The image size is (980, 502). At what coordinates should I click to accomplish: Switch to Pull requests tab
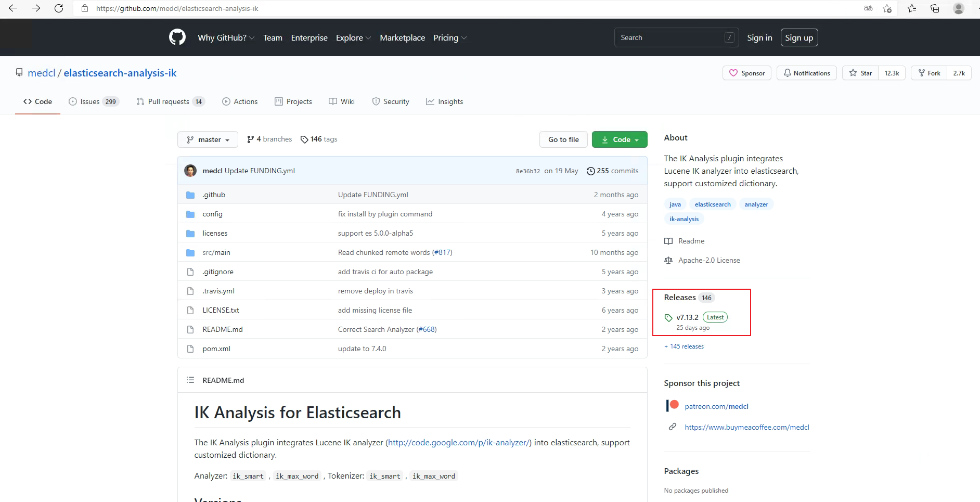coord(171,101)
